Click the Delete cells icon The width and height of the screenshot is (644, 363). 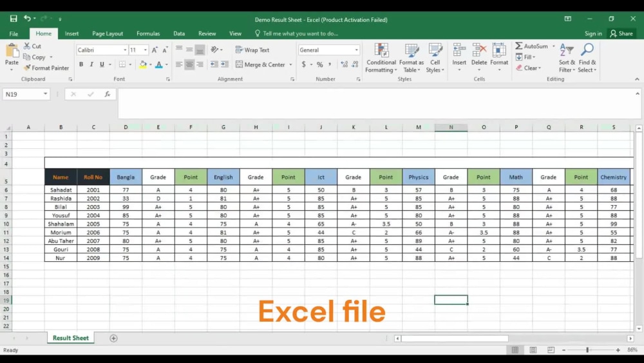(479, 50)
